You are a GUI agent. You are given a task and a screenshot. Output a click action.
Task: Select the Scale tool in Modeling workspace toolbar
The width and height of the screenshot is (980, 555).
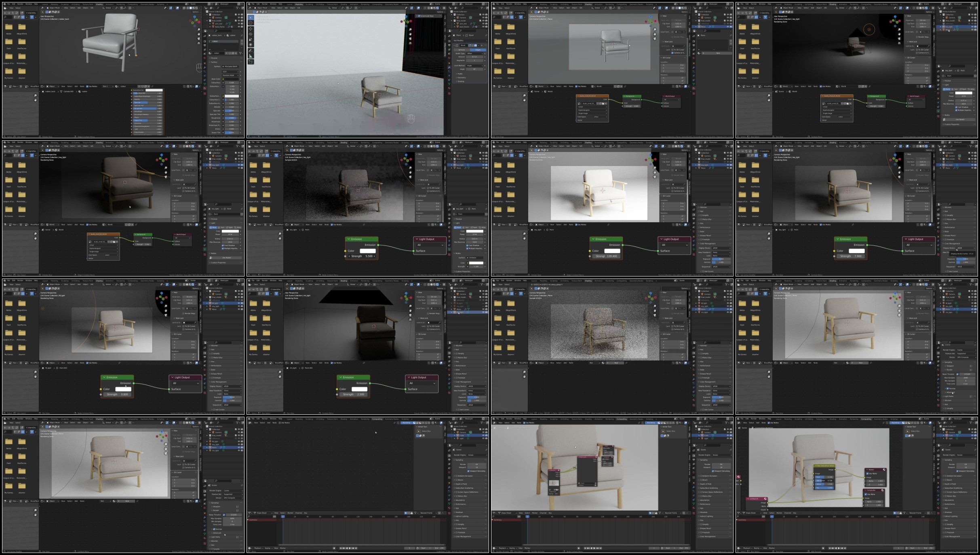[x=251, y=40]
